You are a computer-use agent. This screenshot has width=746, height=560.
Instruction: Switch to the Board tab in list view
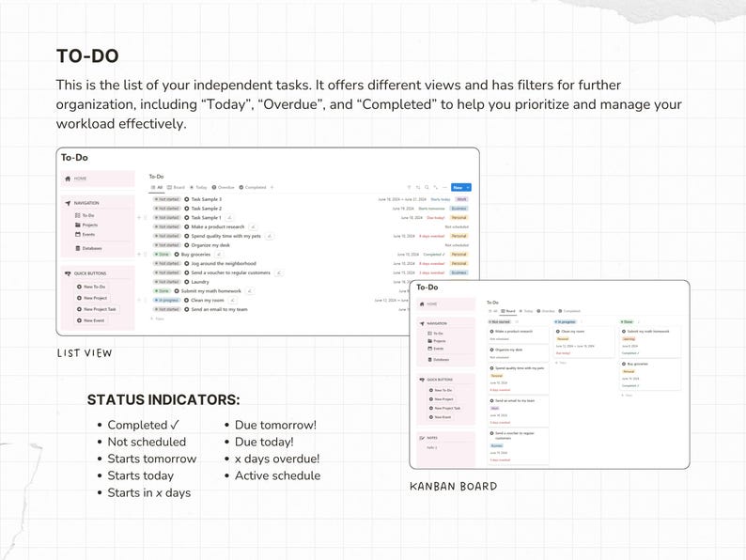point(177,188)
